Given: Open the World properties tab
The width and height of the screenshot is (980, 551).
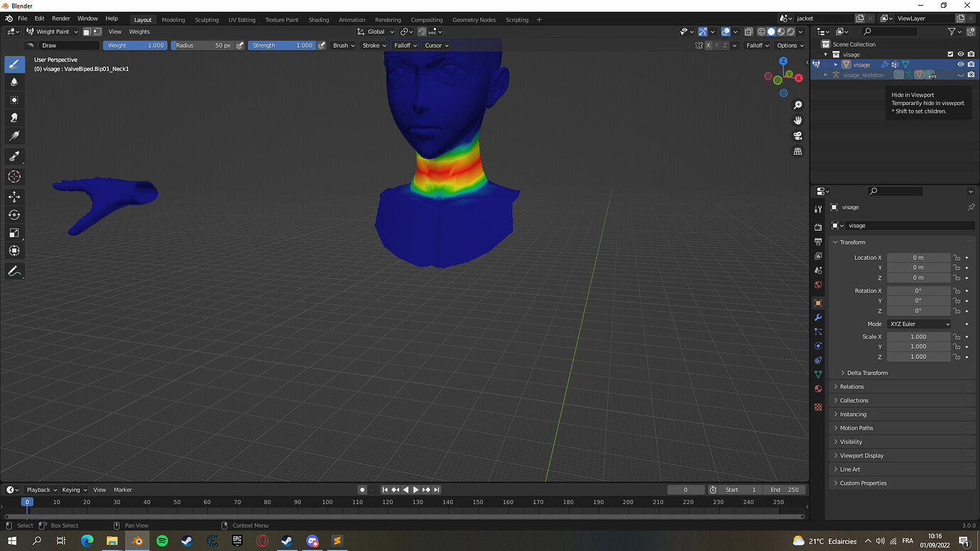Looking at the screenshot, I should point(818,285).
